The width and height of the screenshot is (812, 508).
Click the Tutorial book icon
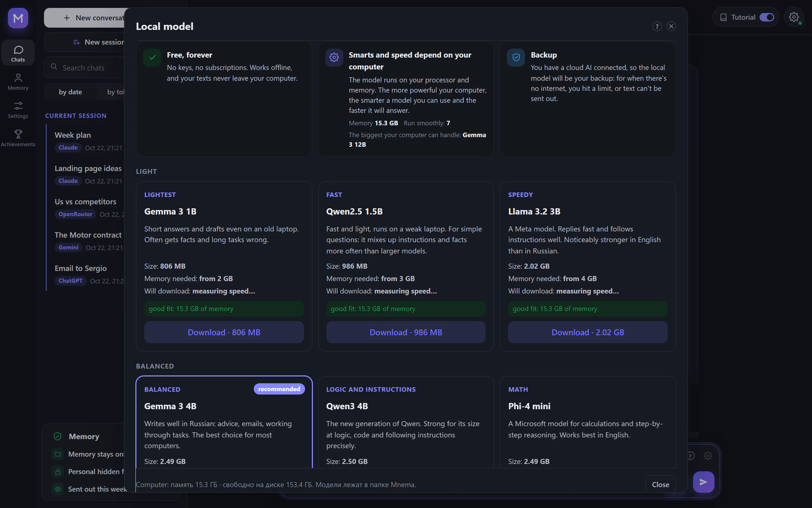pyautogui.click(x=723, y=17)
